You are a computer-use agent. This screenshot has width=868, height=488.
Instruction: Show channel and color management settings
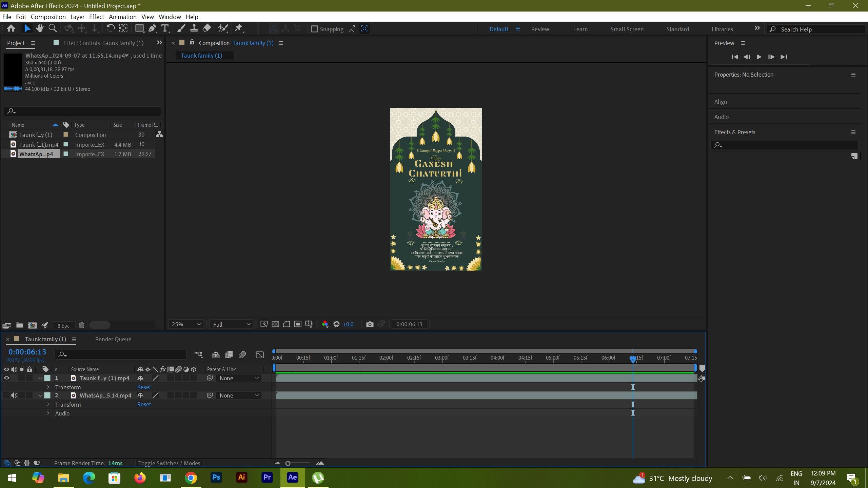point(325,324)
